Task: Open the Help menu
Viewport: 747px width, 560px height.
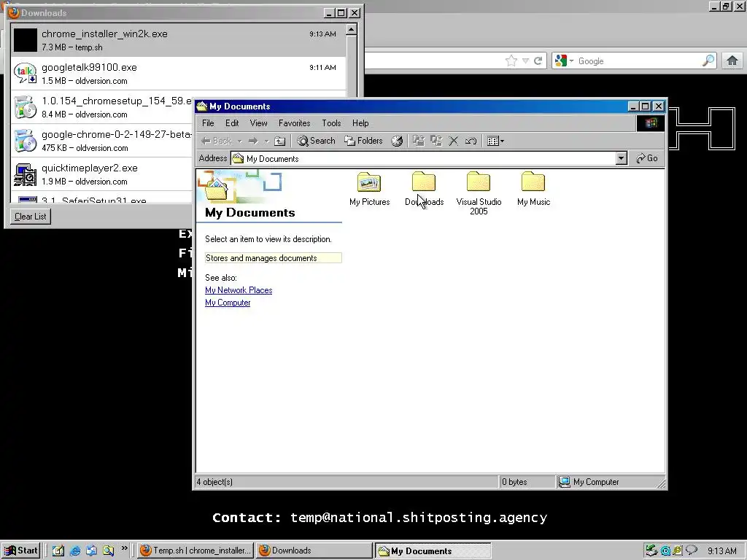Action: click(x=360, y=123)
